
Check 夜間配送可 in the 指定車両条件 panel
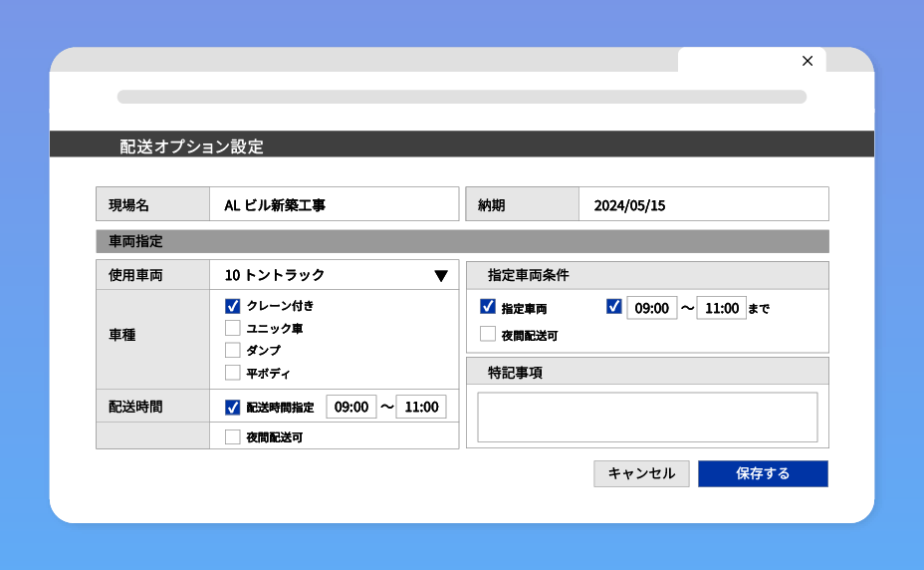pyautogui.click(x=488, y=335)
